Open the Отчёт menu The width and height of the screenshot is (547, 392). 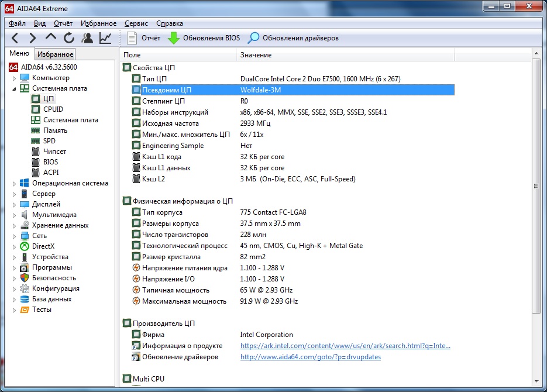[63, 23]
